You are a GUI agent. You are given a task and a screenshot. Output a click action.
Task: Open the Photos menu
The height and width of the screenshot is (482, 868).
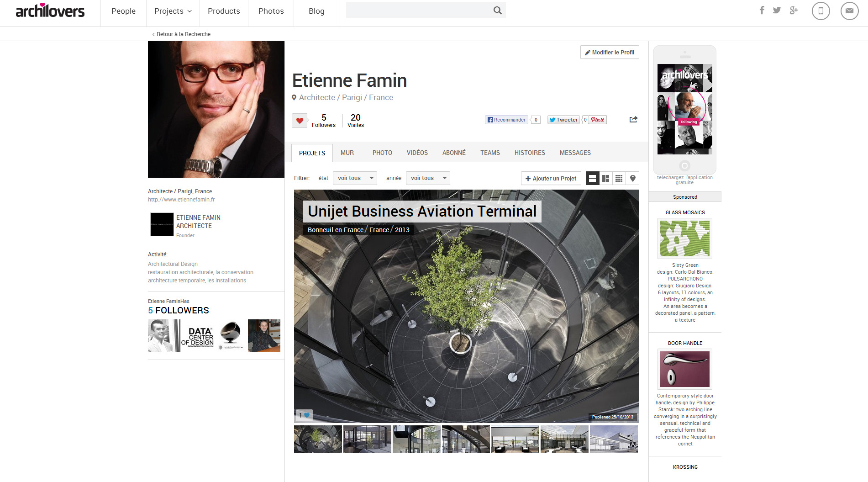click(x=271, y=11)
